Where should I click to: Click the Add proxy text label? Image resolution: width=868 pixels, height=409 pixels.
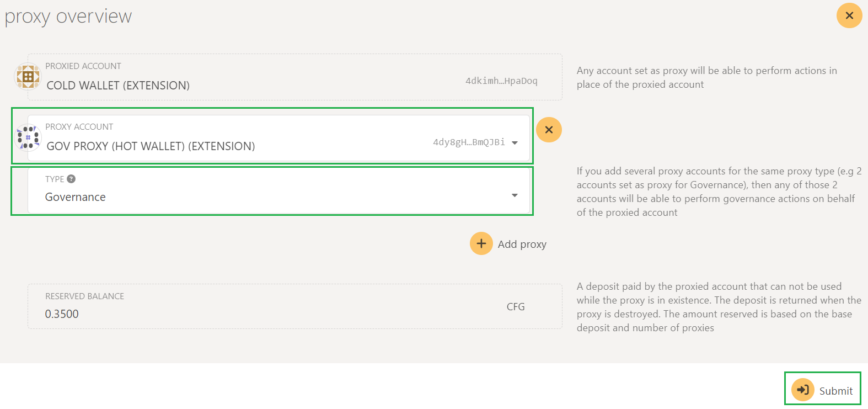click(x=522, y=244)
